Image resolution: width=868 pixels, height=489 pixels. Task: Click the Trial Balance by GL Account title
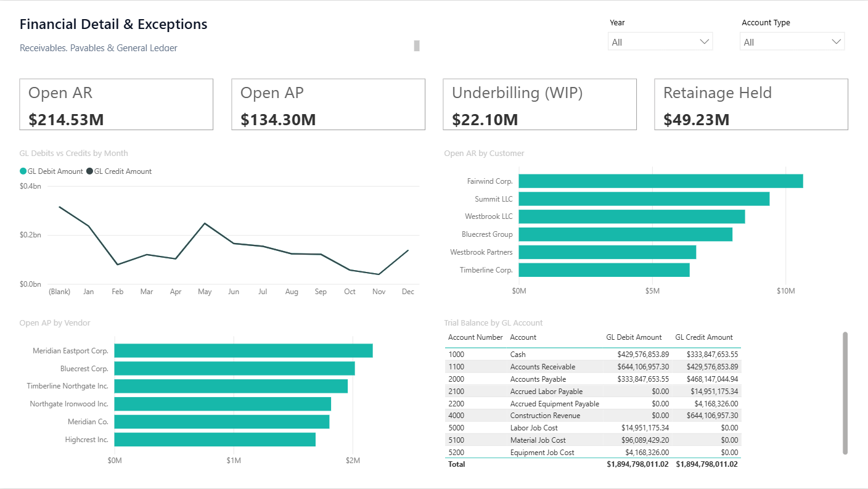[x=493, y=323]
